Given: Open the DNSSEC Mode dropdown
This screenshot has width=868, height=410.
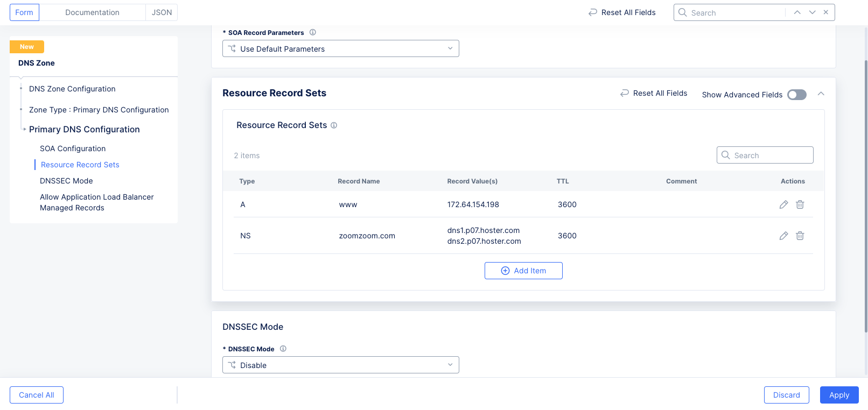Looking at the screenshot, I should pos(340,365).
